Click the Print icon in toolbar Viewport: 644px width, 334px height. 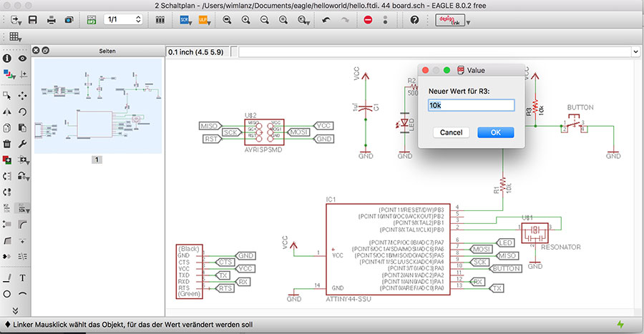pos(51,20)
